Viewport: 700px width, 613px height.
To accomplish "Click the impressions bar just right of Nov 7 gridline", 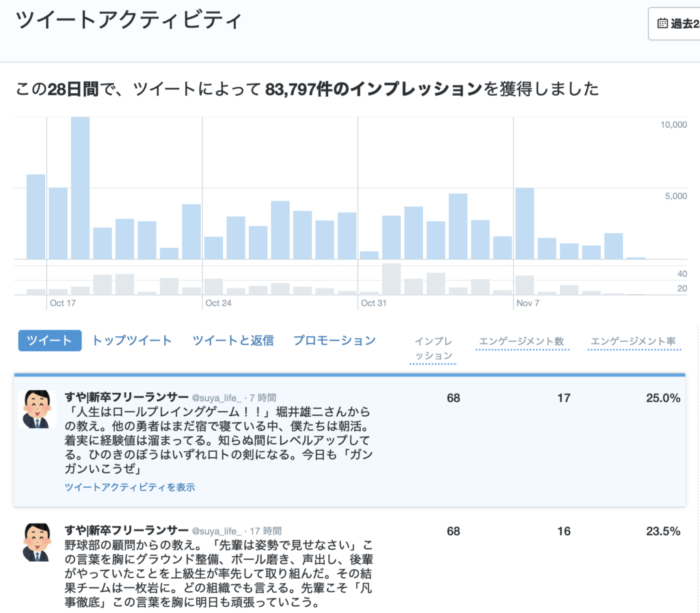I will click(x=524, y=223).
